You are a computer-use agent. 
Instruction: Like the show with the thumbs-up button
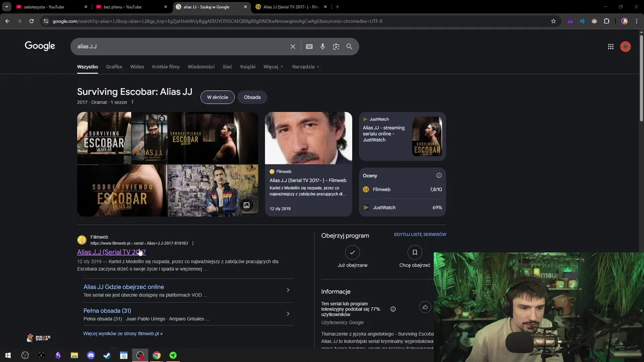pyautogui.click(x=425, y=307)
